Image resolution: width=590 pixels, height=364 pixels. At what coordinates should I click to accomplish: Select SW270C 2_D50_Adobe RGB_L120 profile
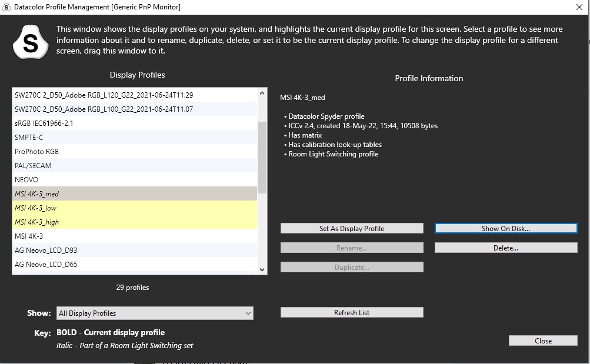click(x=135, y=95)
